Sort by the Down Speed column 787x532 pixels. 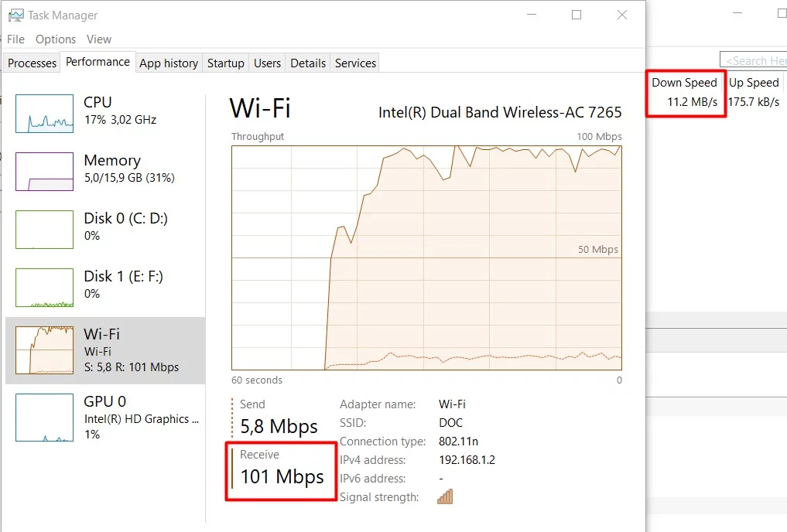click(684, 83)
